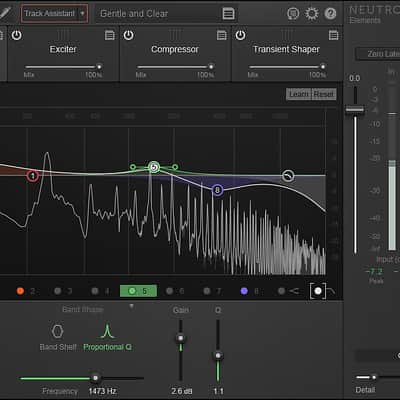Open the options gear icon

[x=312, y=14]
